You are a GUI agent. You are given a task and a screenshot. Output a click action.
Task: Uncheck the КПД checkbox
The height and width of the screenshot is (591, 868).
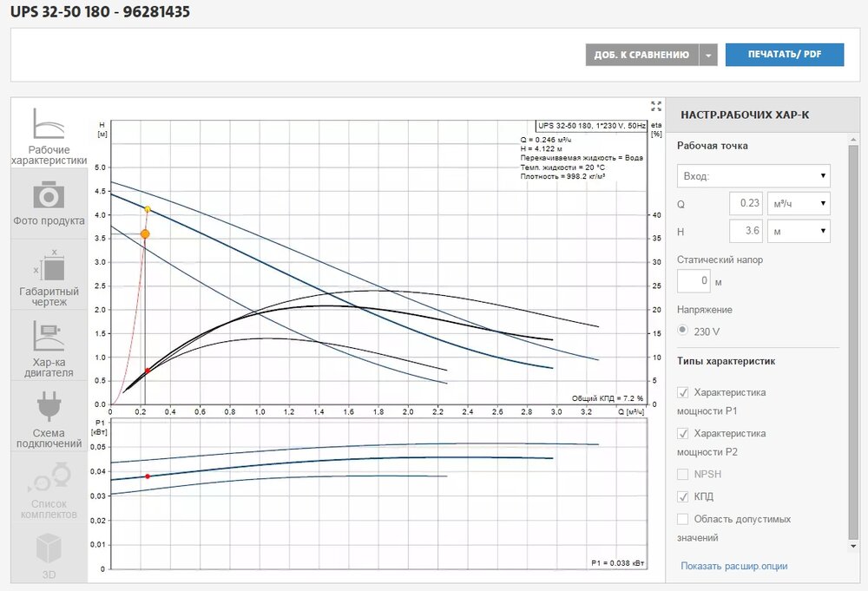[683, 496]
